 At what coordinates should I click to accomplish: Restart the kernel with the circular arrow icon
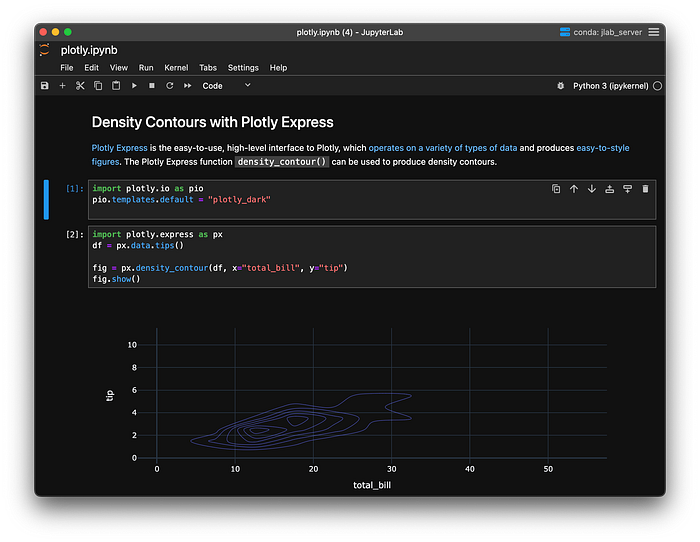[x=170, y=86]
